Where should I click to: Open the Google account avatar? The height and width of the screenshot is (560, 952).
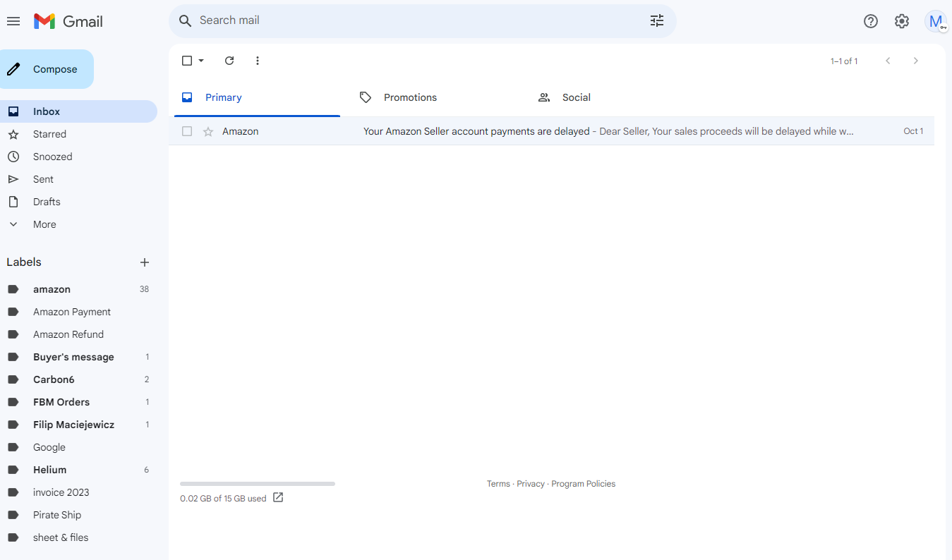pyautogui.click(x=936, y=21)
